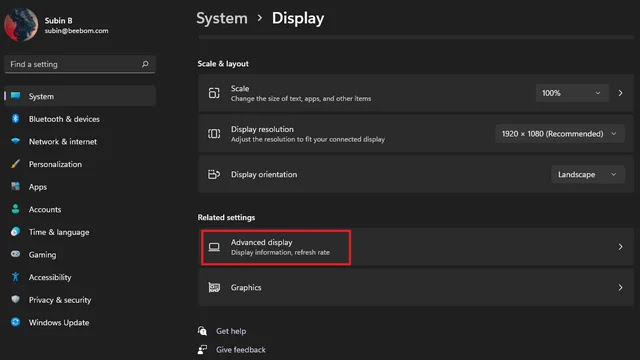The width and height of the screenshot is (640, 360).
Task: Click the Windows Update sync icon
Action: pos(16,322)
